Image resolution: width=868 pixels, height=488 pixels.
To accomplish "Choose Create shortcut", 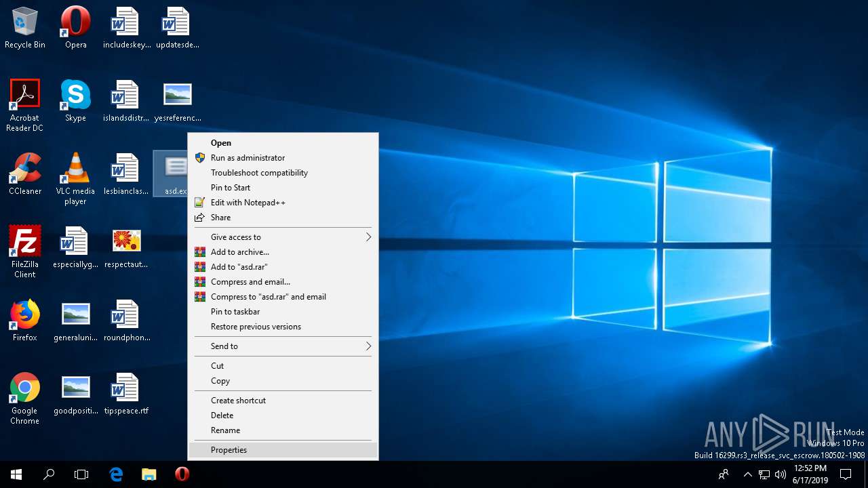I will point(283,401).
